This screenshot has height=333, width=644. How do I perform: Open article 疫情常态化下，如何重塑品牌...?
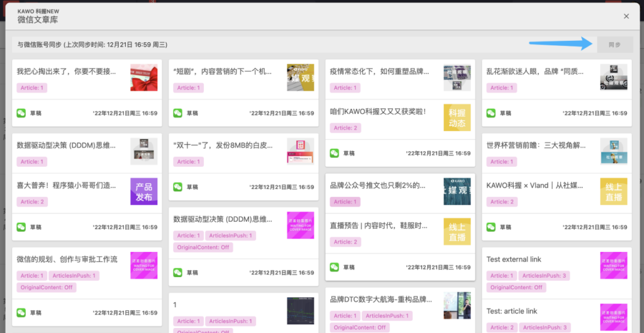tap(379, 72)
